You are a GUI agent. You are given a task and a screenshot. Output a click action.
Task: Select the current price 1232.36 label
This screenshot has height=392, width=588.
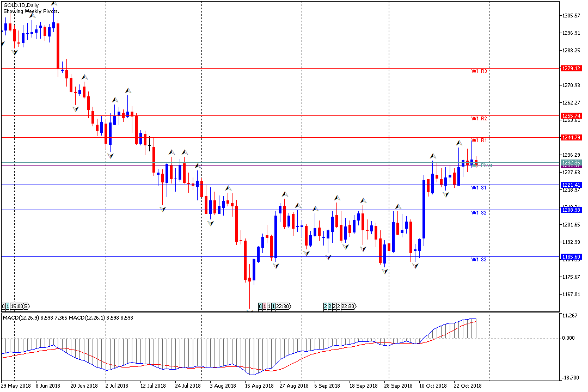571,163
